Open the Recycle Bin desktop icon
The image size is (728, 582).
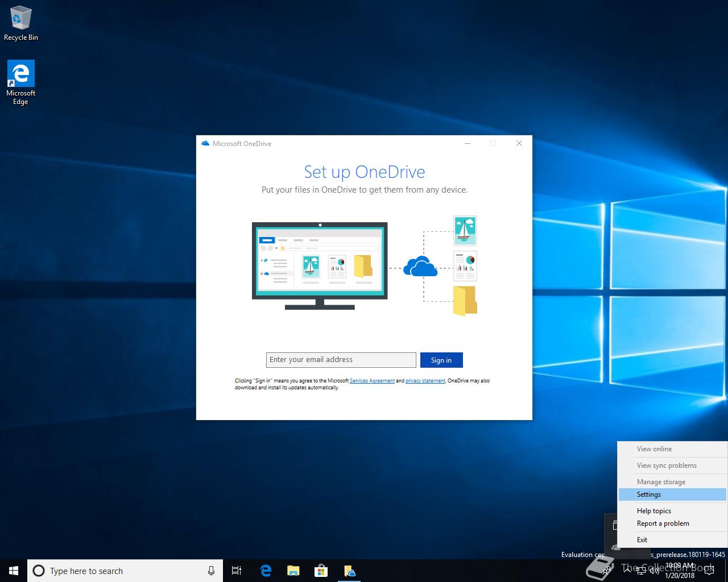click(21, 24)
